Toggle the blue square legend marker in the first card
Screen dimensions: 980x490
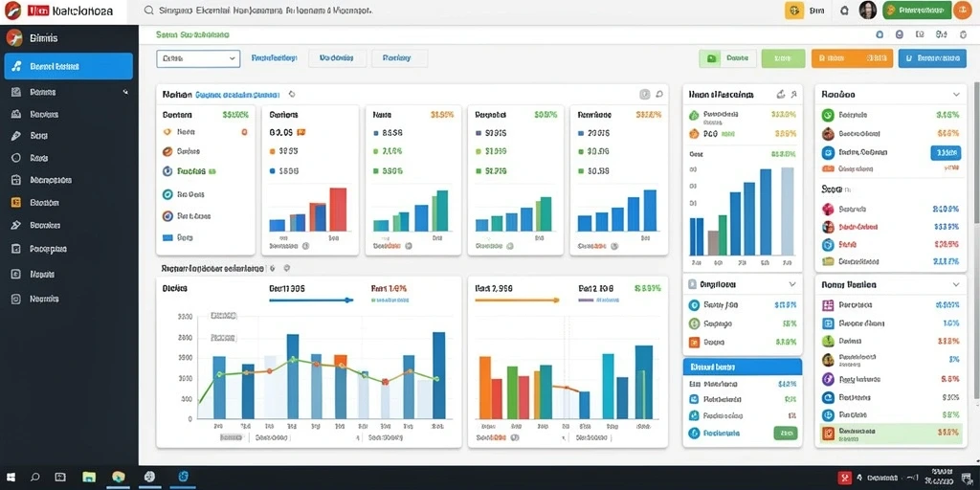point(167,237)
